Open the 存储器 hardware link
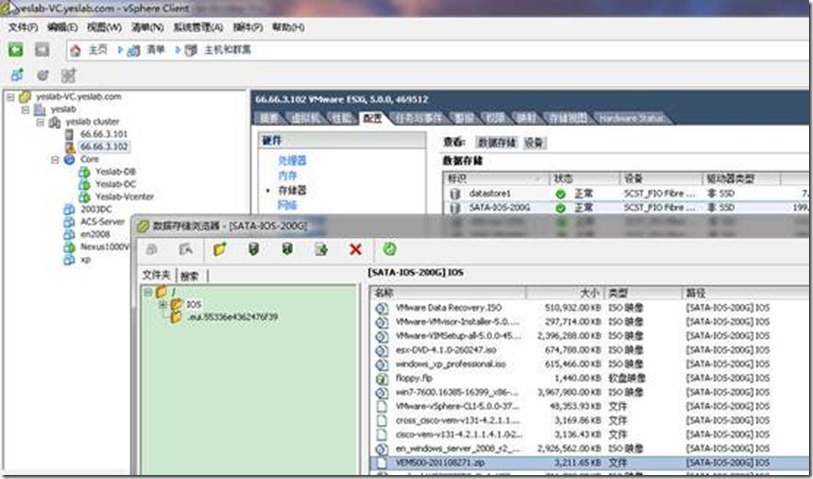813x479 pixels. (x=292, y=191)
